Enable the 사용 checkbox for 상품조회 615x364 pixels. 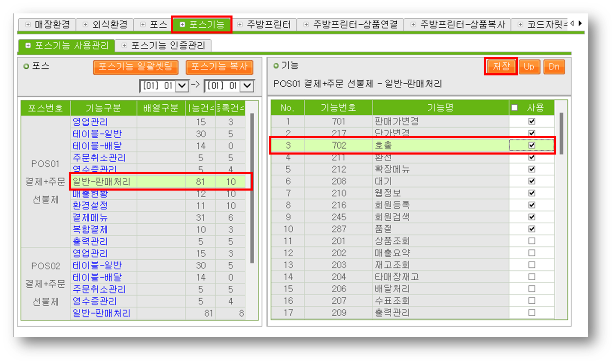click(x=532, y=241)
